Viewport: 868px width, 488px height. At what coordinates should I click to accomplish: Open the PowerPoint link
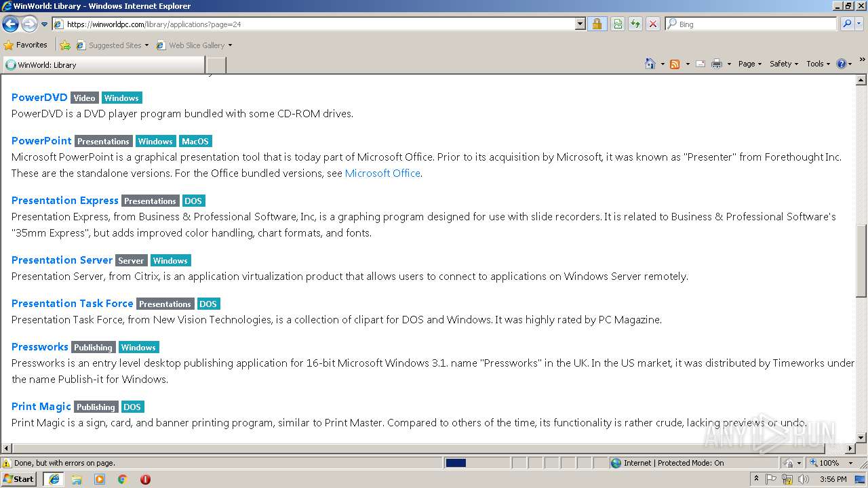(41, 141)
